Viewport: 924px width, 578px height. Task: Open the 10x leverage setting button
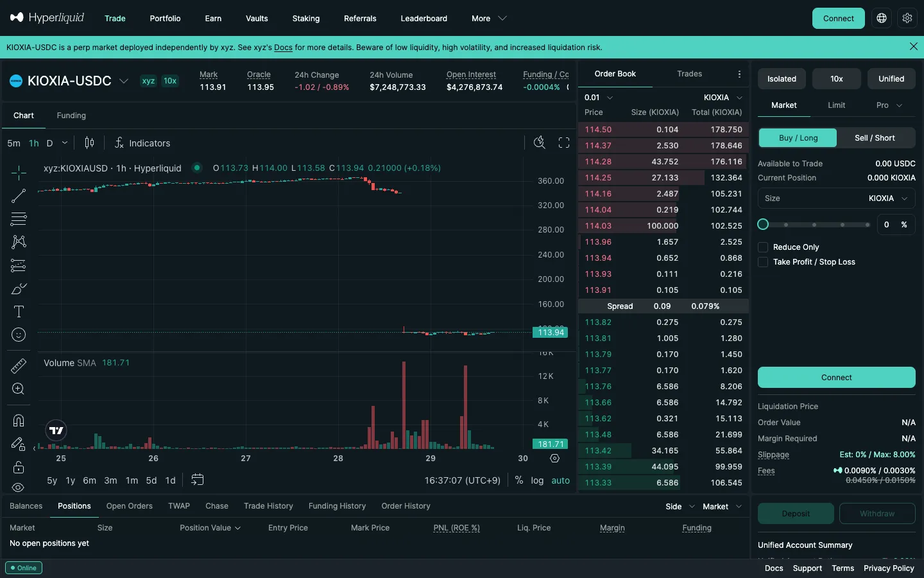pos(837,78)
